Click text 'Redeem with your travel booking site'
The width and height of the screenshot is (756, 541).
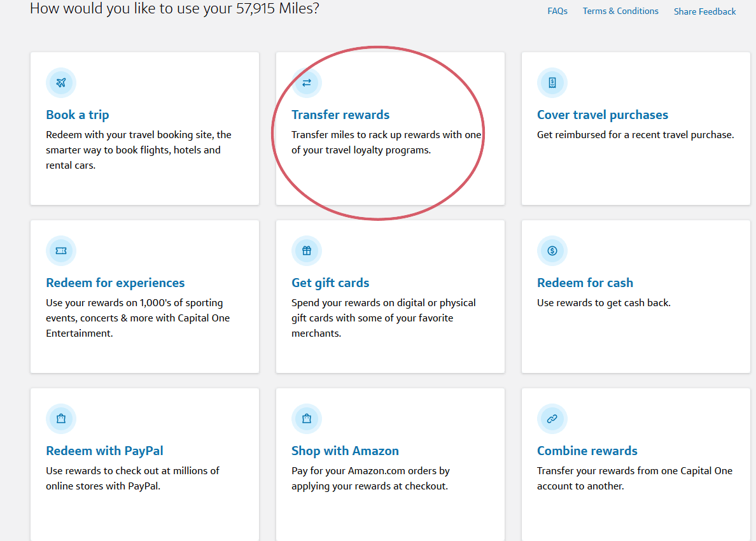[x=129, y=135]
